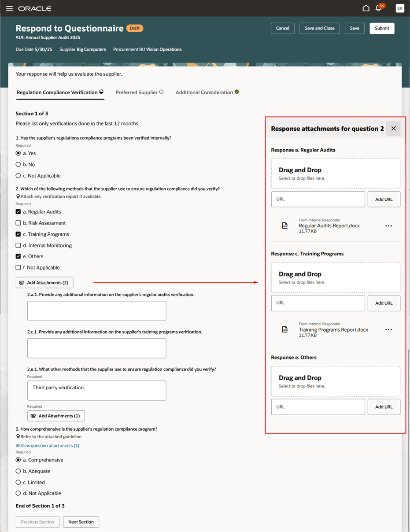This screenshot has height=532, width=410.
Task: Select 'c. Not Applicable' for question 1
Action: pos(18,176)
